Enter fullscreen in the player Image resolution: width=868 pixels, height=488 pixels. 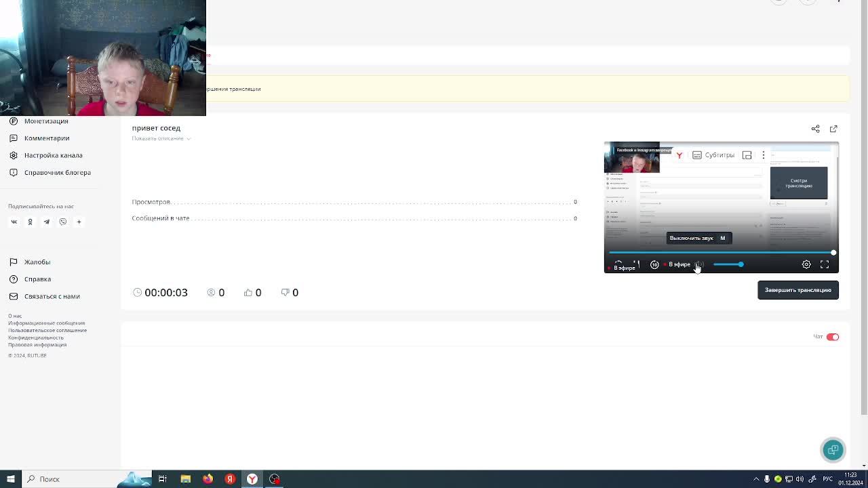point(825,264)
